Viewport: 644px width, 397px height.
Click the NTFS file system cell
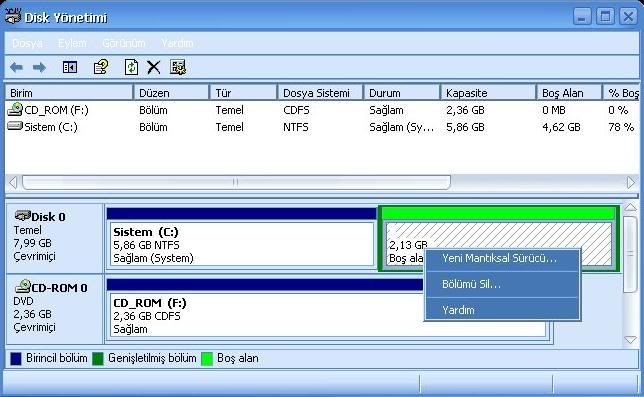(296, 127)
